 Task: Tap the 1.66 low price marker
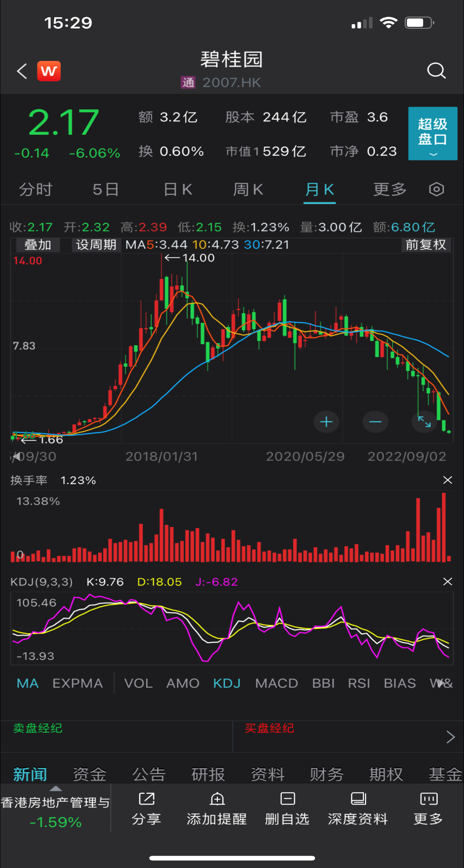coord(42,440)
